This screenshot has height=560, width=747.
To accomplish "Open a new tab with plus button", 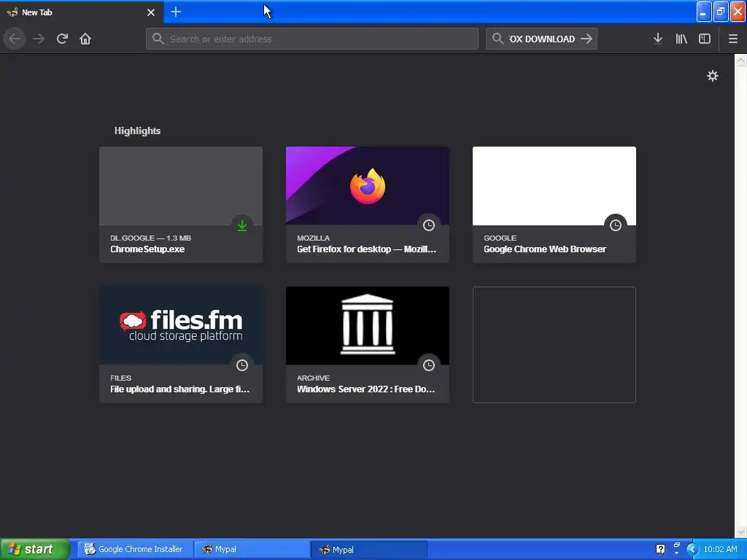I will coord(176,12).
